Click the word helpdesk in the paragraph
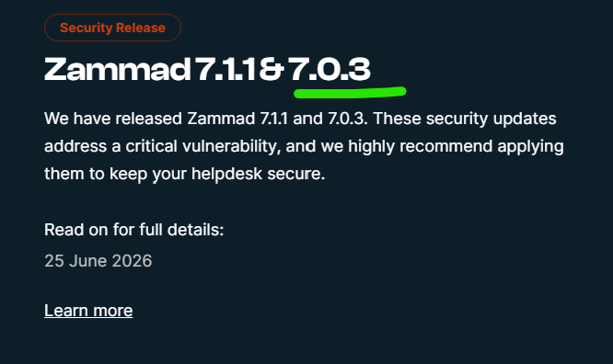 (226, 174)
